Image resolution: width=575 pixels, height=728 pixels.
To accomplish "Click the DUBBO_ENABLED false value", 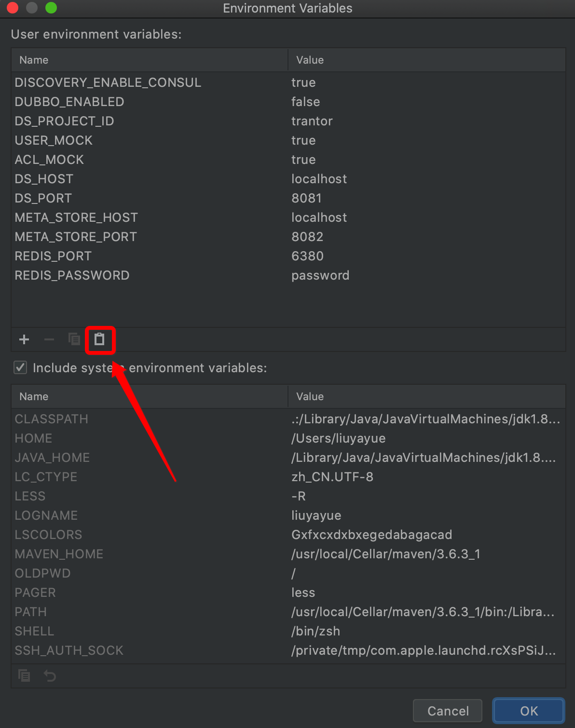I will pyautogui.click(x=305, y=101).
